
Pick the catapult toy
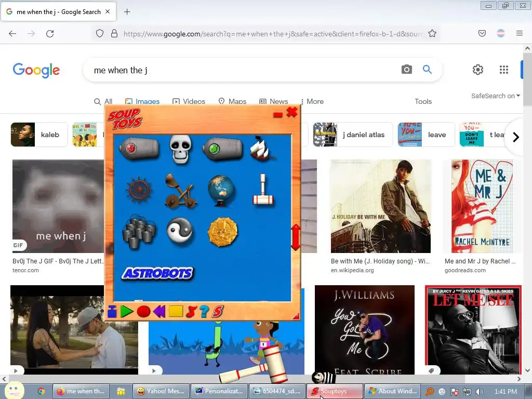pyautogui.click(x=180, y=191)
